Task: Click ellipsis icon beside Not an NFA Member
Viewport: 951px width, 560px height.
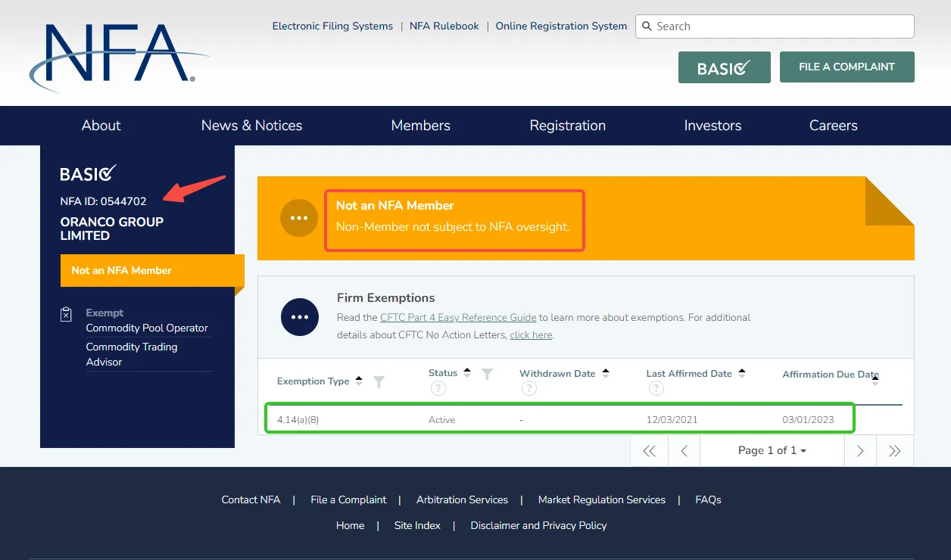Action: [x=299, y=218]
